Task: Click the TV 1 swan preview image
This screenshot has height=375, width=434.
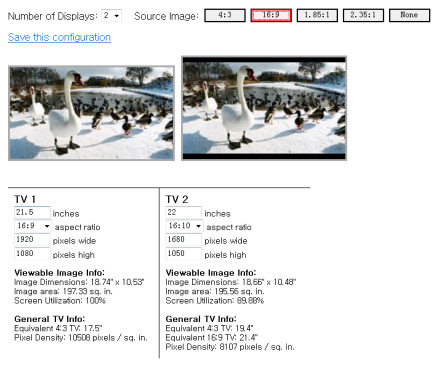Action: 91,113
